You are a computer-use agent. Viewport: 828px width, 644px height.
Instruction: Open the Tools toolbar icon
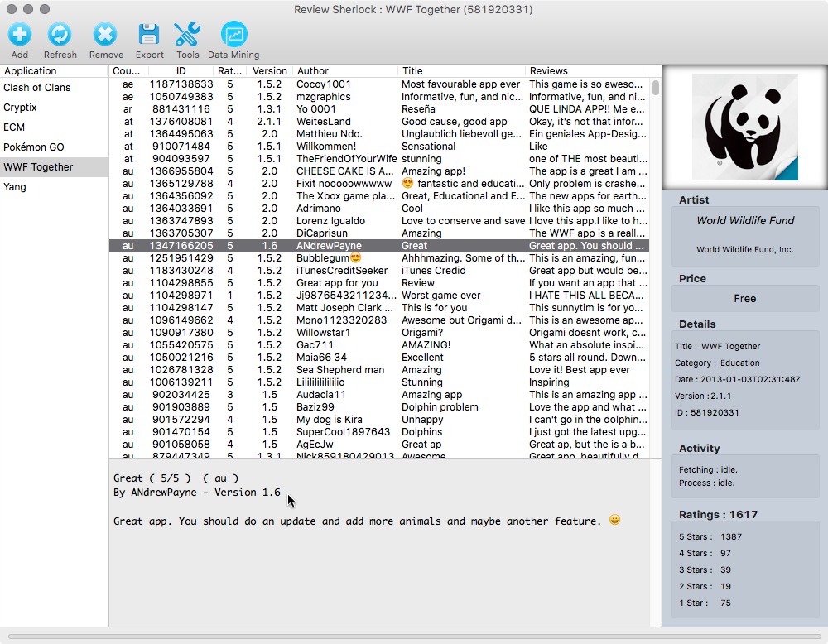(x=187, y=35)
